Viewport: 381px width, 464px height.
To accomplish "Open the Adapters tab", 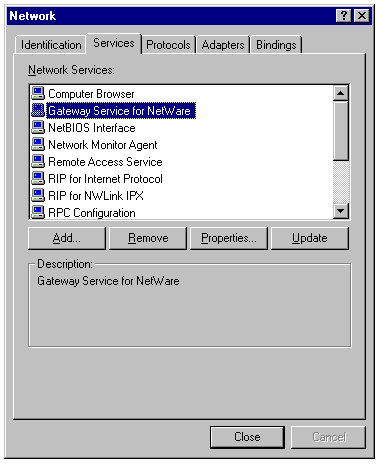I will coord(223,45).
